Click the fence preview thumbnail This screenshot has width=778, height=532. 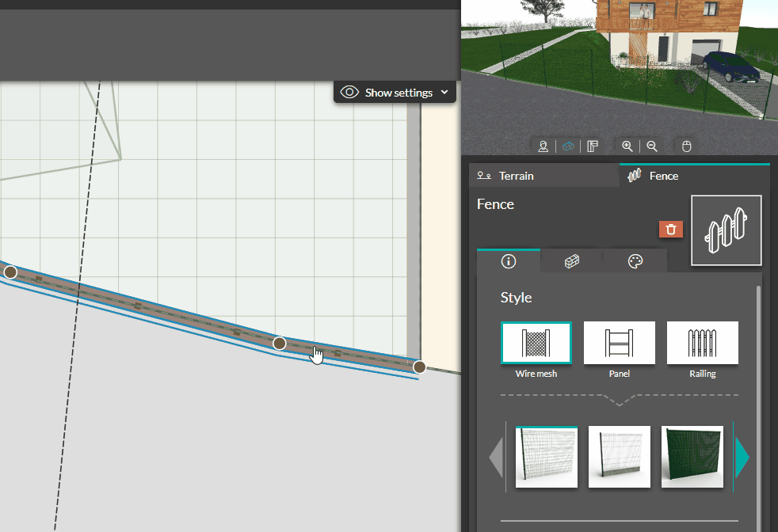[726, 230]
